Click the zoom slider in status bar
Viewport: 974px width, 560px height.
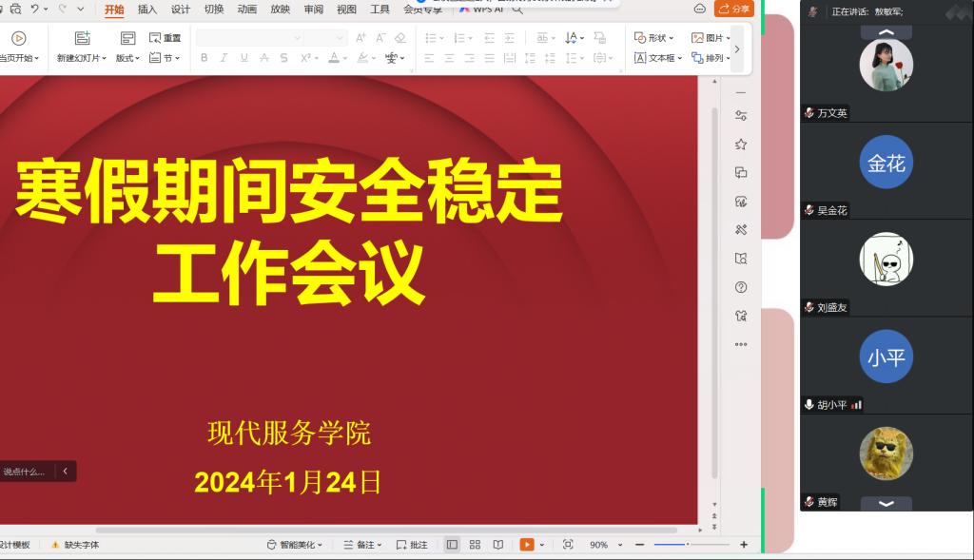[688, 545]
